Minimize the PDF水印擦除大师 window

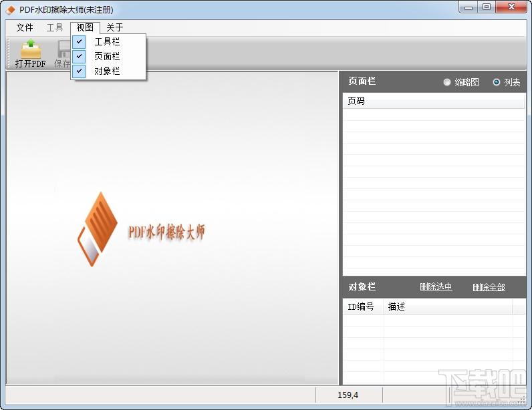(469, 7)
